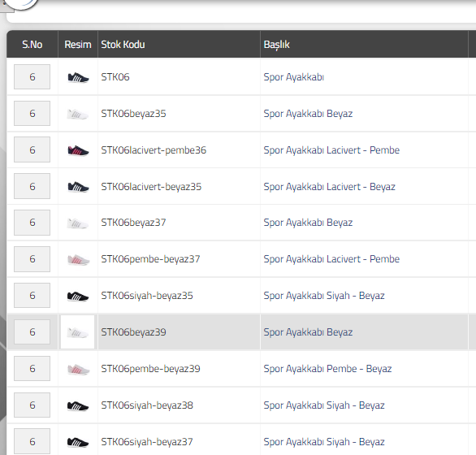Edit the S.No field for STK06siyah-beyaz38
Viewport: 476px width, 455px height.
32,405
